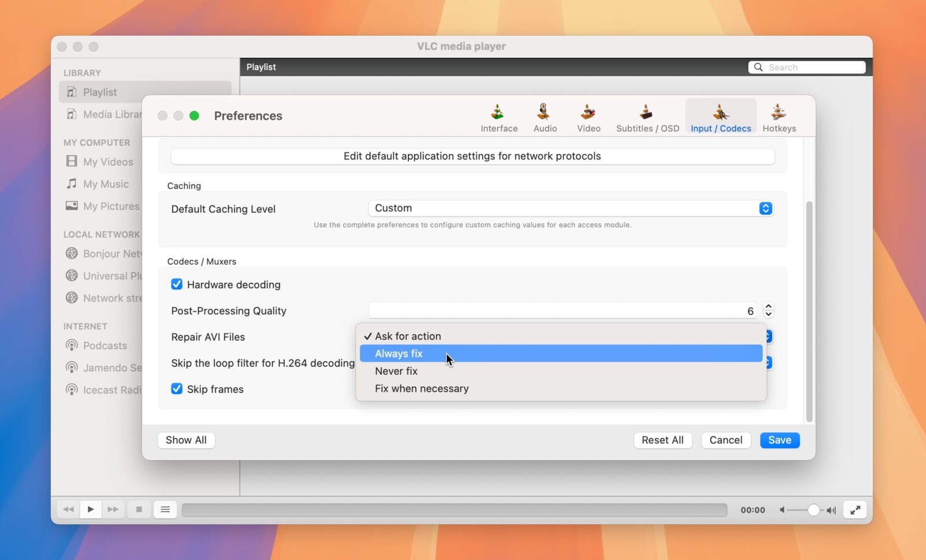Viewport: 926px width, 560px height.
Task: Adjust the volume slider knob
Action: click(813, 510)
